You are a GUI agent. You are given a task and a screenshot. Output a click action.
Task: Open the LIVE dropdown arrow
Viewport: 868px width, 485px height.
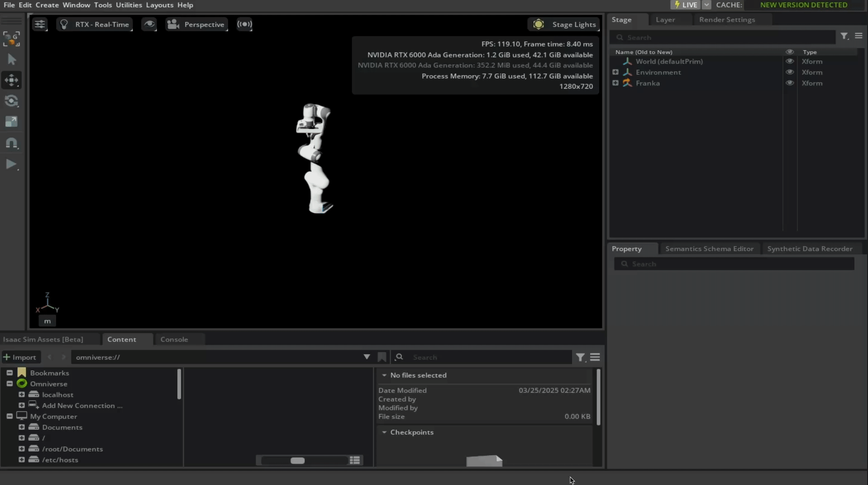706,5
